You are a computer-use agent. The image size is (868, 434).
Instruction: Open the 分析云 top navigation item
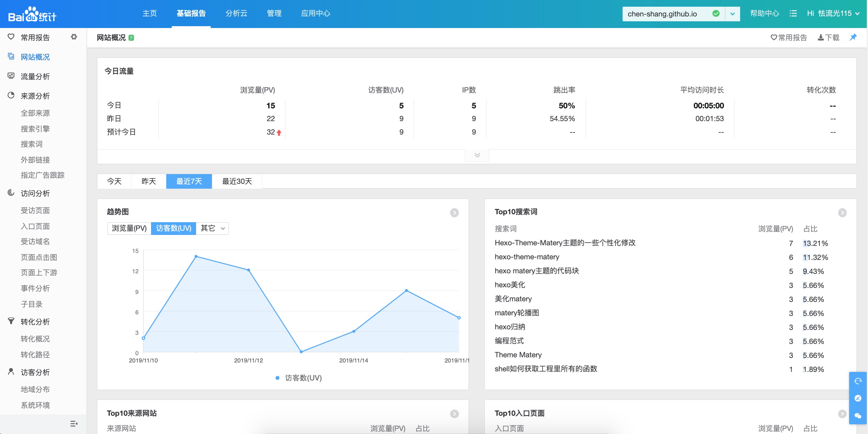click(x=236, y=13)
